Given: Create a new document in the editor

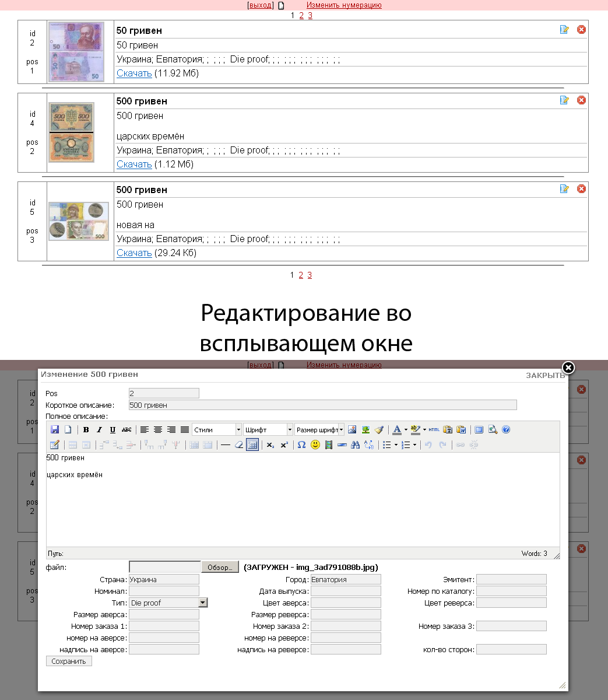Looking at the screenshot, I should click(x=68, y=430).
